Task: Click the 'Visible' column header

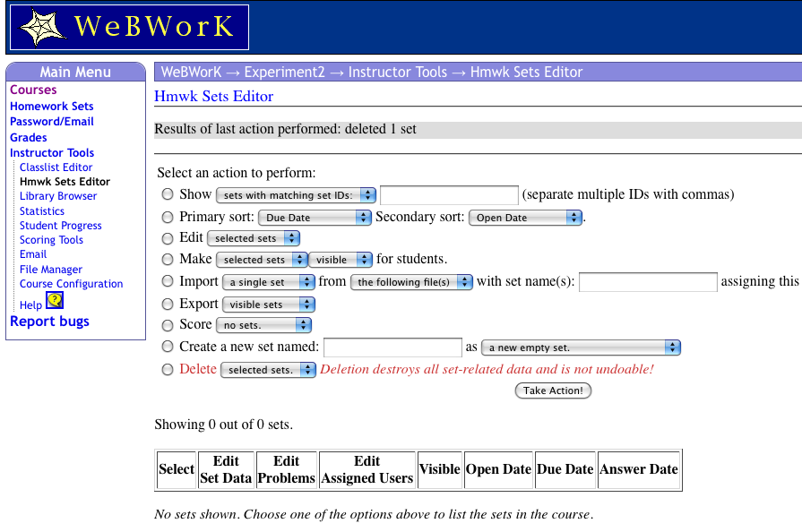Action: pyautogui.click(x=440, y=469)
